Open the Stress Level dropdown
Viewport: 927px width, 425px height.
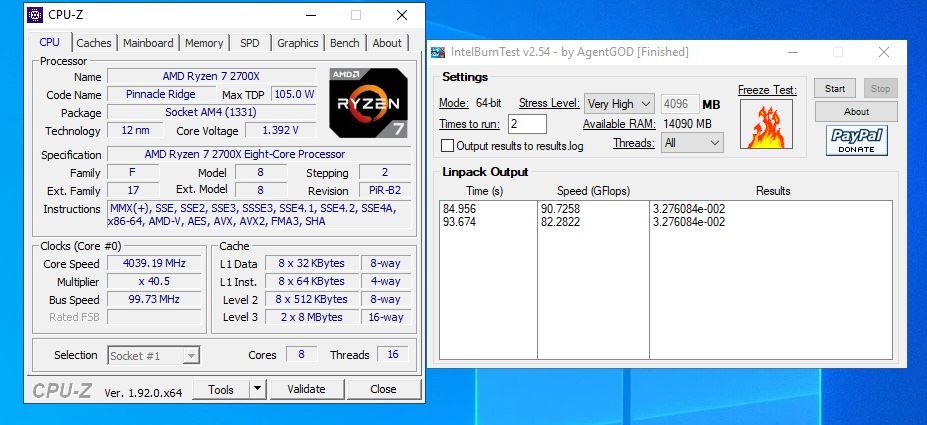coord(619,103)
